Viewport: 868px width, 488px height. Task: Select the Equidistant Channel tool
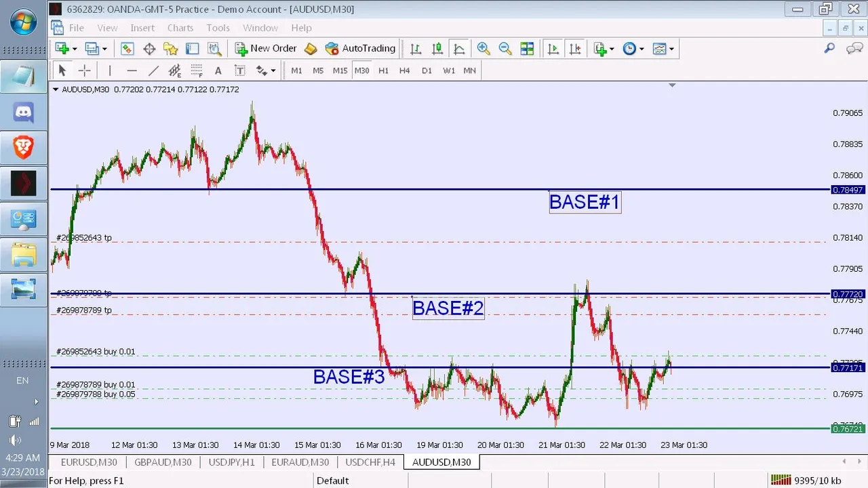(x=175, y=70)
